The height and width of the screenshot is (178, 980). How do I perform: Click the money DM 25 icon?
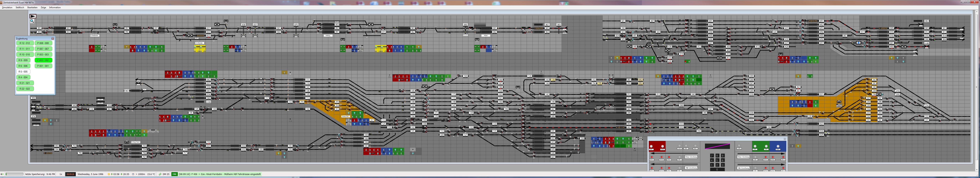(160, 174)
